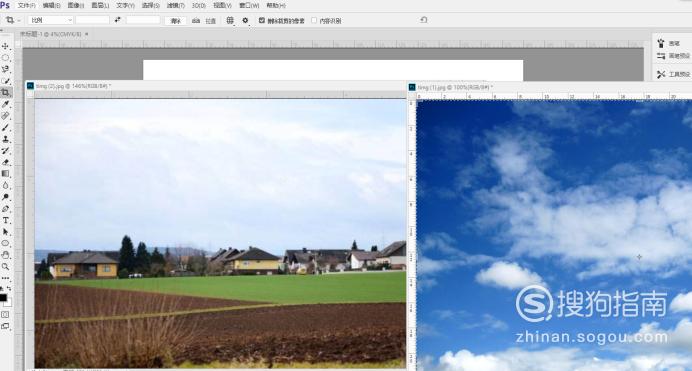Enable Content-Aware (内容识别) checkbox
The width and height of the screenshot is (692, 371).
click(314, 20)
